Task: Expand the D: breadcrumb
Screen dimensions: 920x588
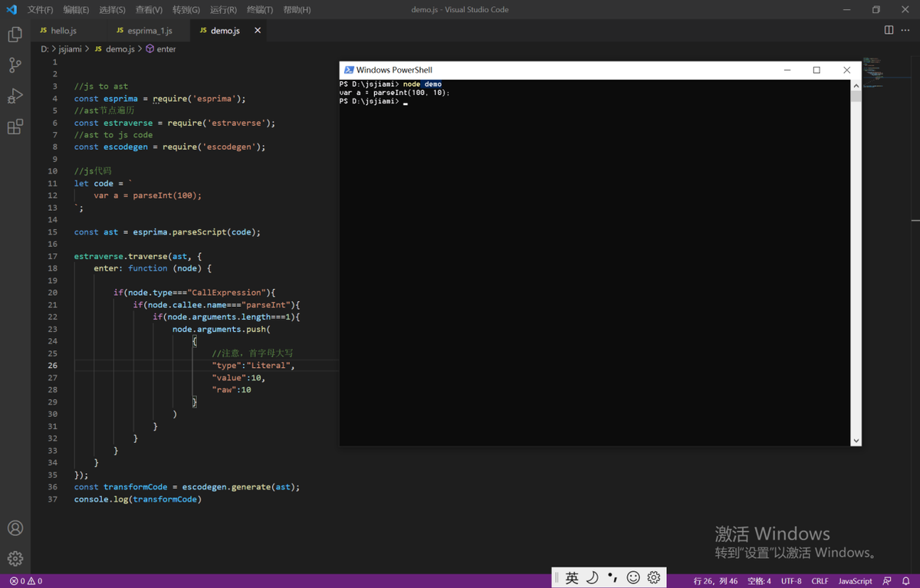Action: (44, 49)
